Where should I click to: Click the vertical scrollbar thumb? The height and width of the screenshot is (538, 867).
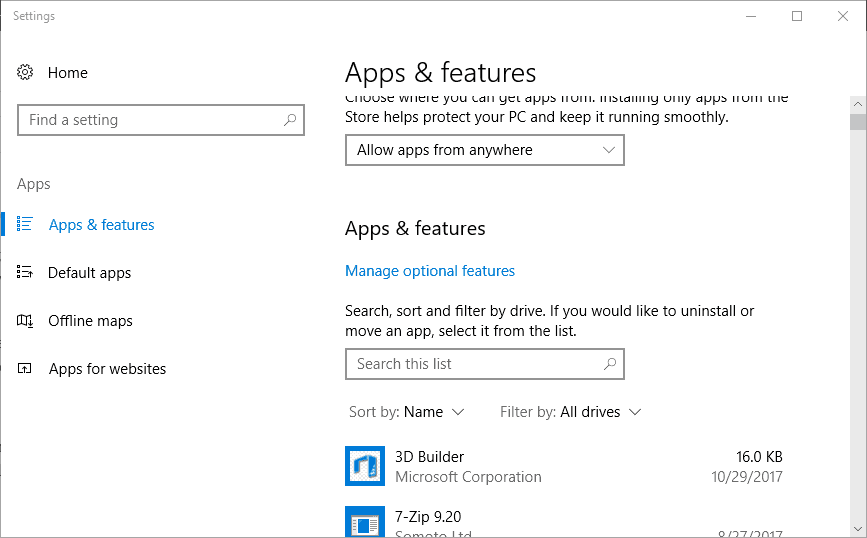(858, 122)
